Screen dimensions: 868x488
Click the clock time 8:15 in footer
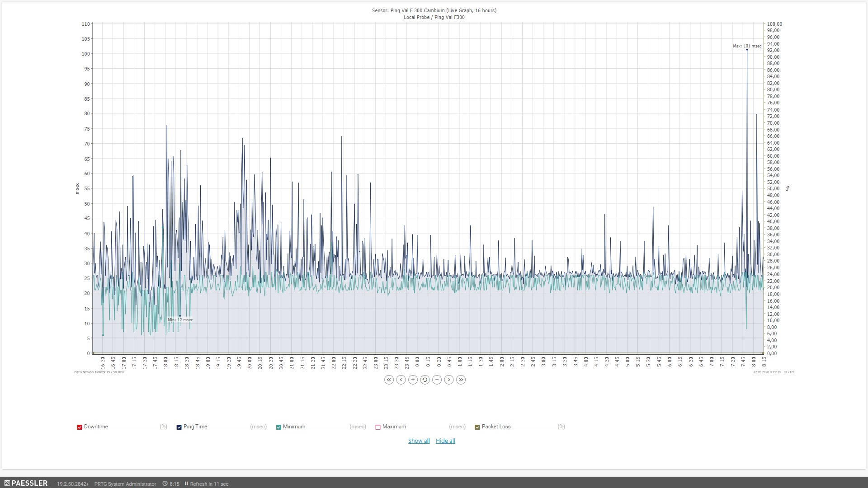174,484
